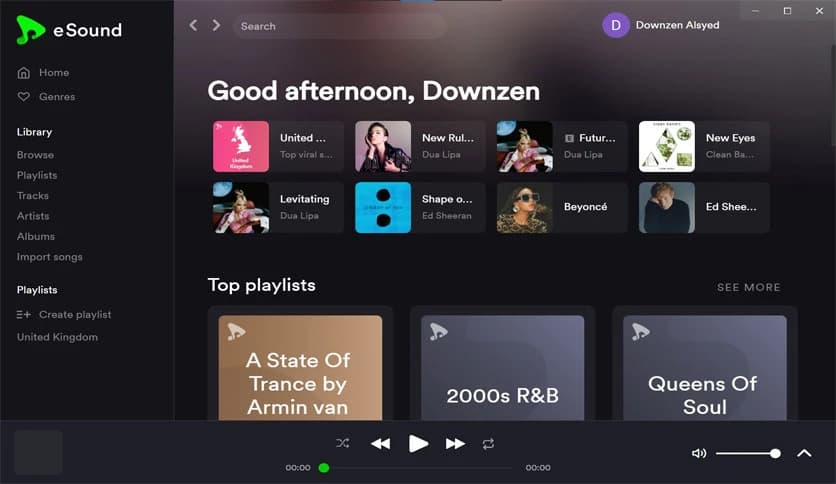Maximize the eSound window

(x=787, y=11)
